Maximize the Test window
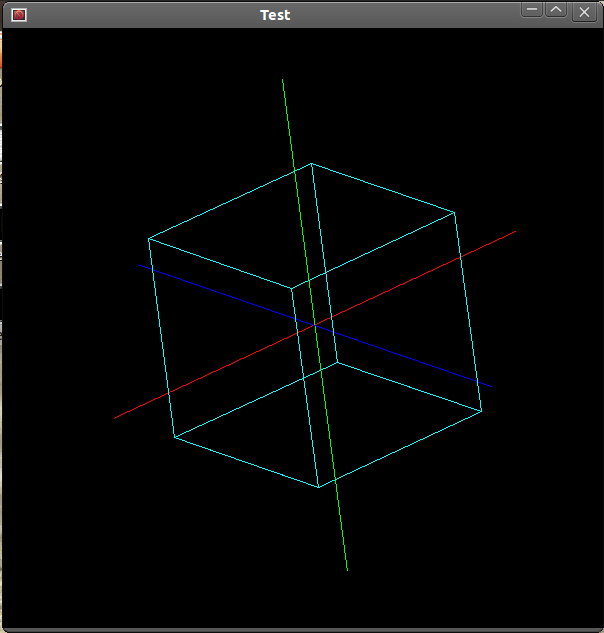Screen dimensions: 604x633 (x=556, y=10)
